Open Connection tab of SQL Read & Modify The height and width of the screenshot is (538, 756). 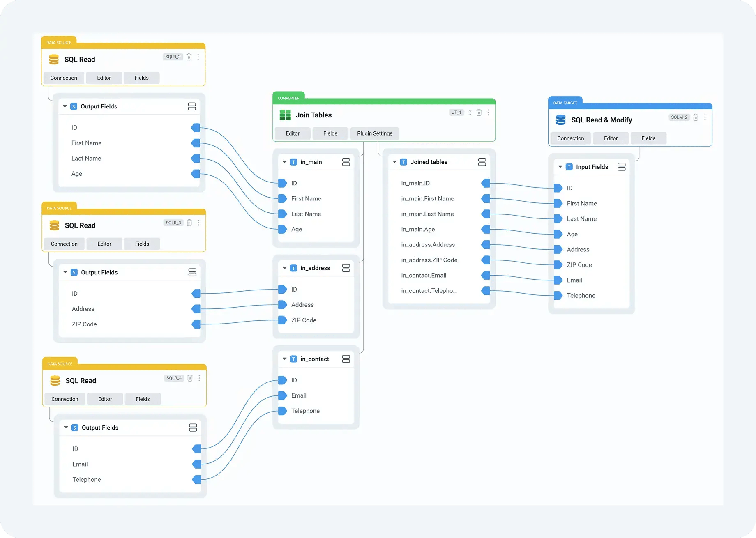point(570,138)
